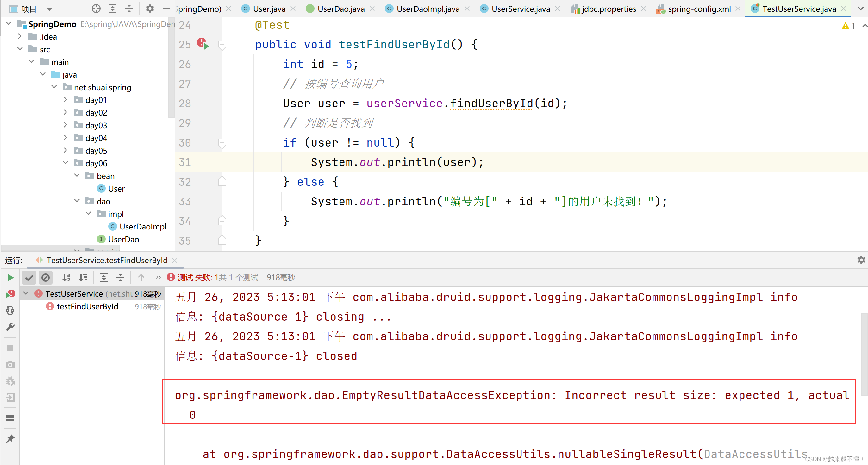Expand the day03 package
This screenshot has width=868, height=465.
(x=66, y=125)
